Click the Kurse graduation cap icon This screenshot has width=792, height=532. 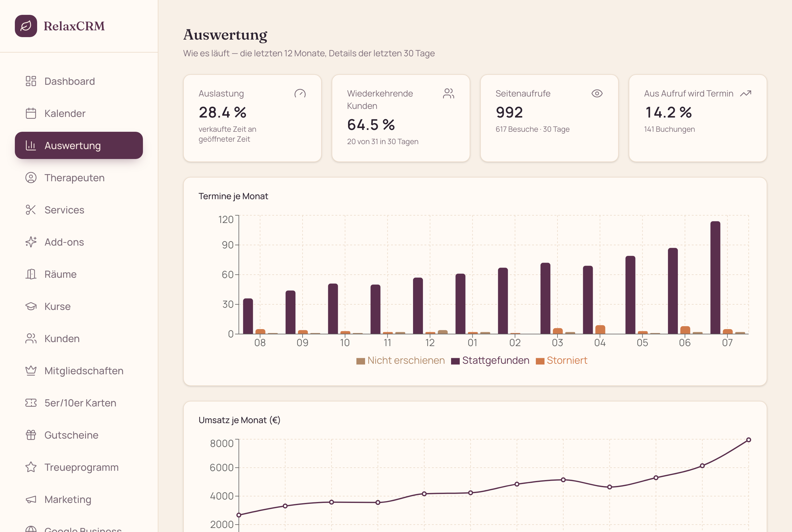[x=31, y=306]
